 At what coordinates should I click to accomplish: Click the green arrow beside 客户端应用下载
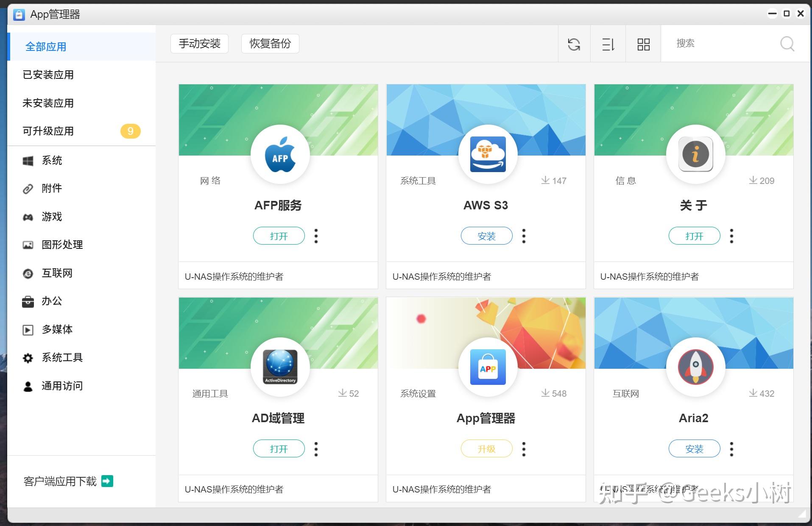tap(107, 481)
